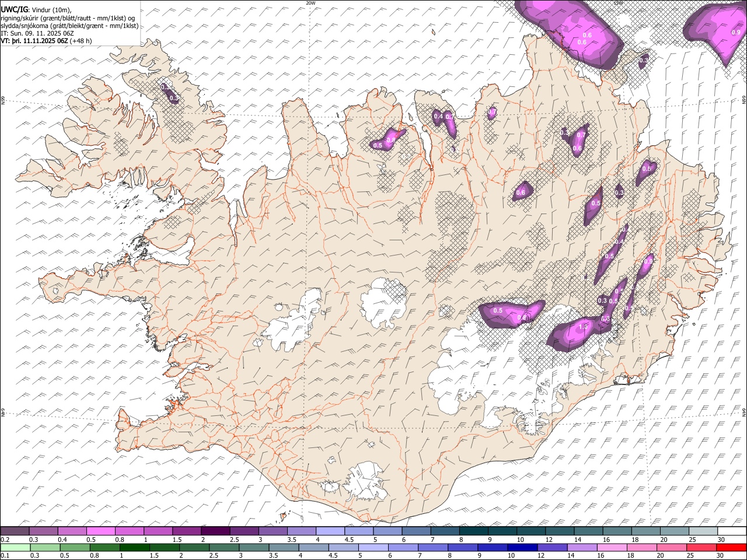This screenshot has width=747, height=560.
Task: Click the '15W' longitude label at top
Action: point(618,3)
